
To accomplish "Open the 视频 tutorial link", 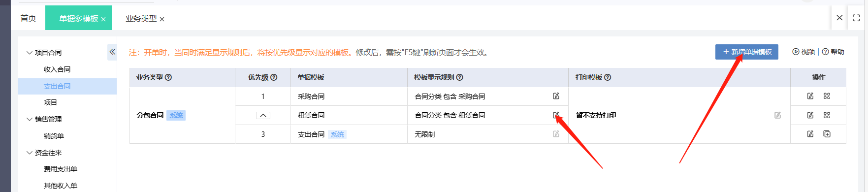I will pos(804,52).
